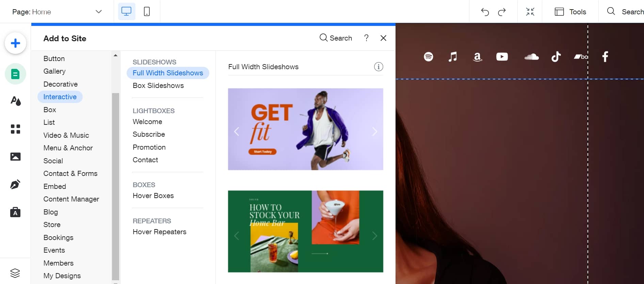Open the Media image icon in sidebar
This screenshot has width=644, height=284.
15,156
